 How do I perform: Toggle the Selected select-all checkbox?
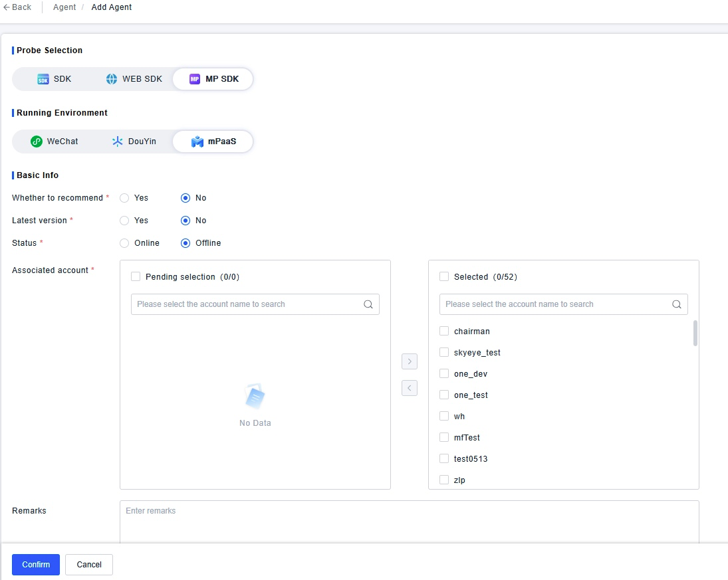click(x=444, y=276)
